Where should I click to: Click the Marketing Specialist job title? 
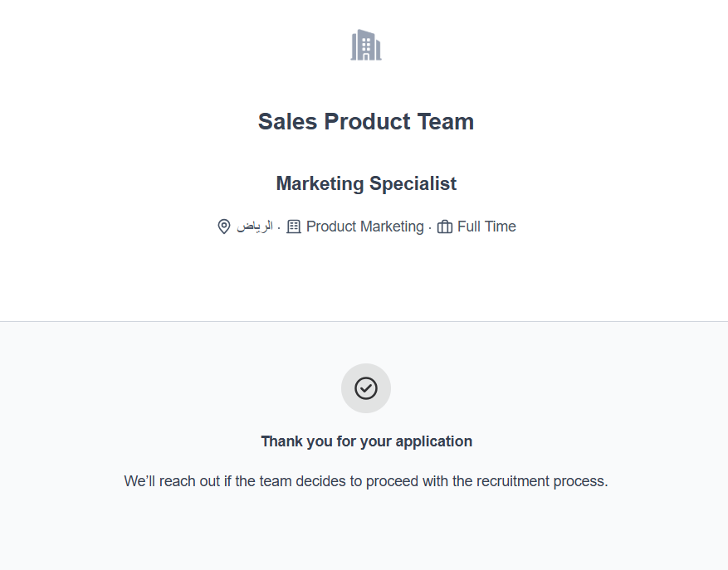(366, 183)
